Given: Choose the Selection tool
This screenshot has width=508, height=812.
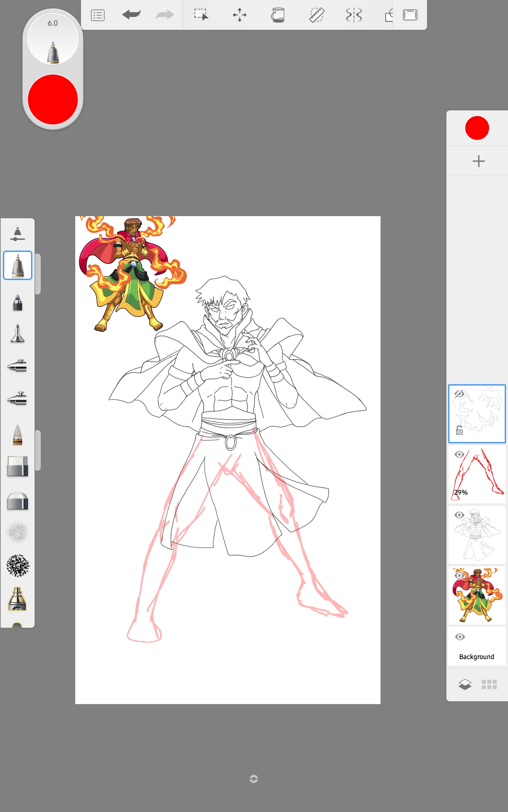Looking at the screenshot, I should coord(201,15).
